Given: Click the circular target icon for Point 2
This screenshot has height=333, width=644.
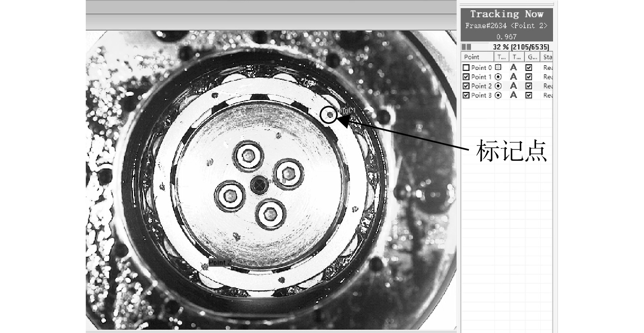Looking at the screenshot, I should 498,86.
